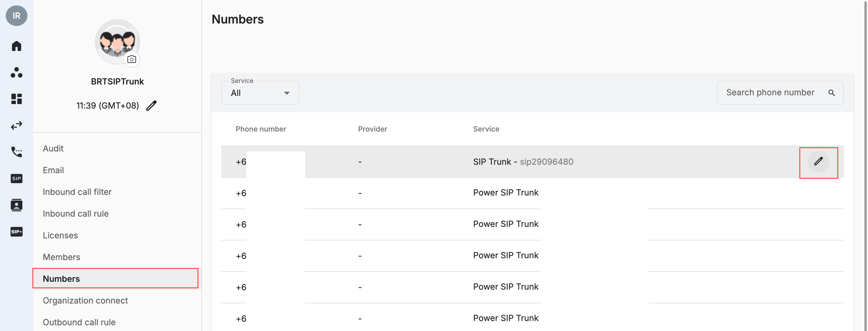The height and width of the screenshot is (331, 868).
Task: Focus the Search phone number field
Action: [780, 93]
